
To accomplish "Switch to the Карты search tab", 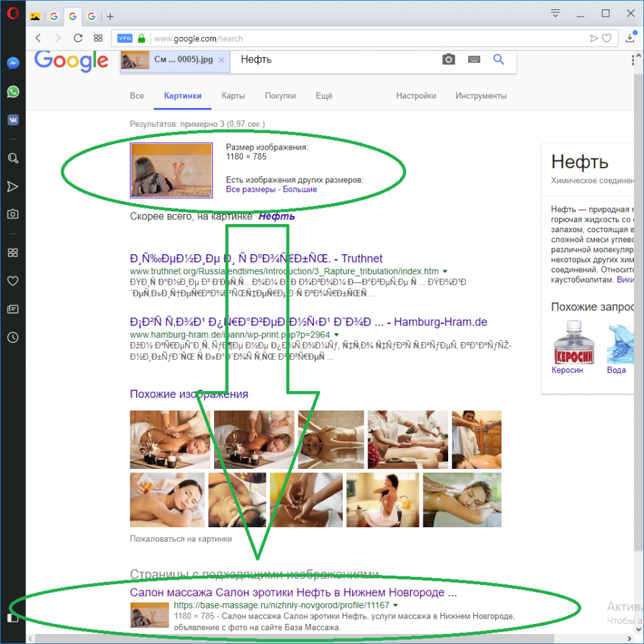I will 233,96.
